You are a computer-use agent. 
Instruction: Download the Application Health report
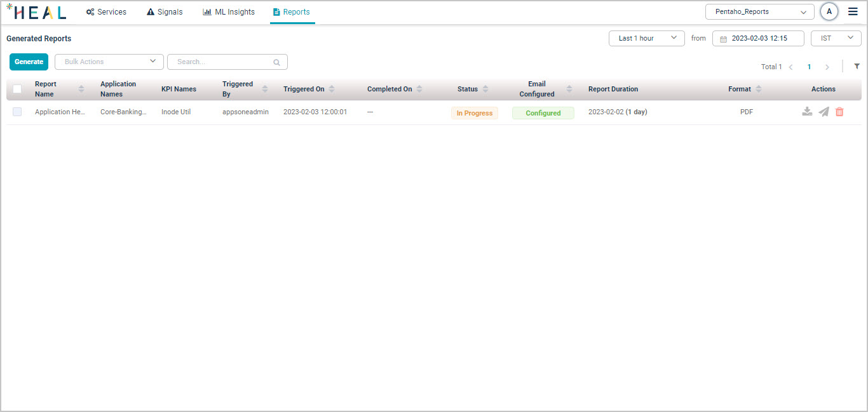coord(807,112)
